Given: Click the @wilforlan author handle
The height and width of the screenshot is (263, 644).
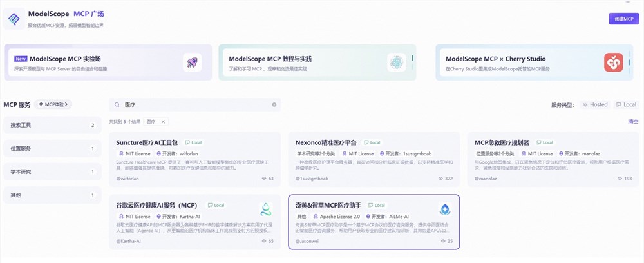Looking at the screenshot, I should (x=128, y=179).
